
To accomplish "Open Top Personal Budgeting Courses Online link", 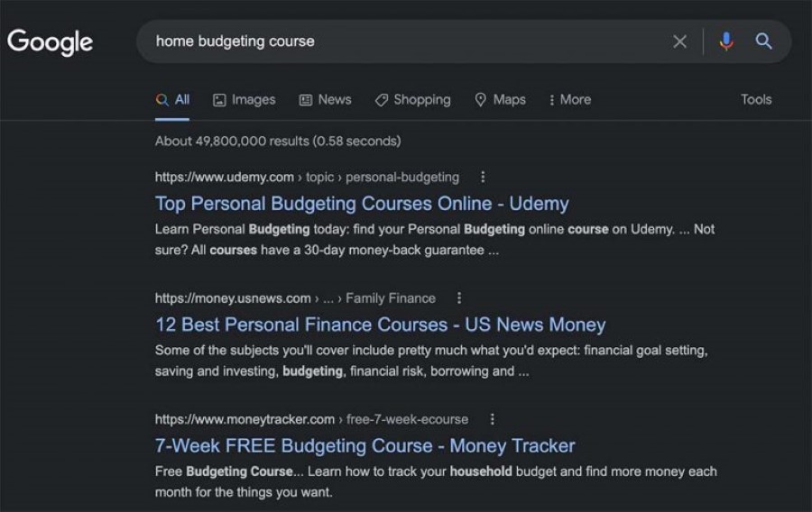I will [x=362, y=204].
